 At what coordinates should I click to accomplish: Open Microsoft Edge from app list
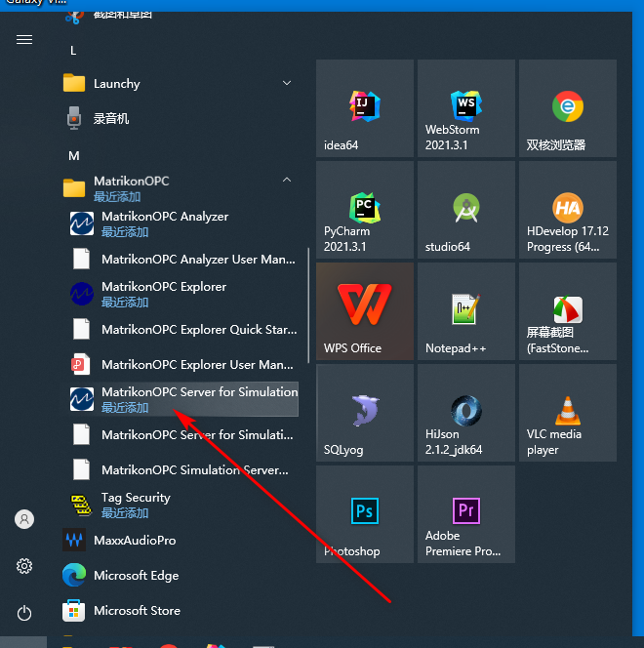click(x=179, y=575)
